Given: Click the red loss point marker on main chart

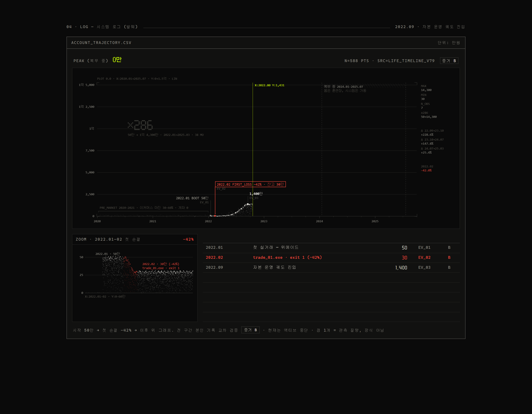Looking at the screenshot, I should tap(215, 216).
